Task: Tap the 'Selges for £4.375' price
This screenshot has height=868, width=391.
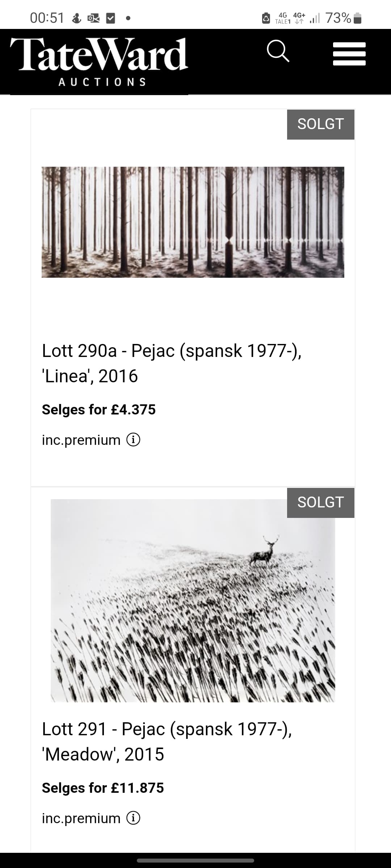Action: click(98, 410)
